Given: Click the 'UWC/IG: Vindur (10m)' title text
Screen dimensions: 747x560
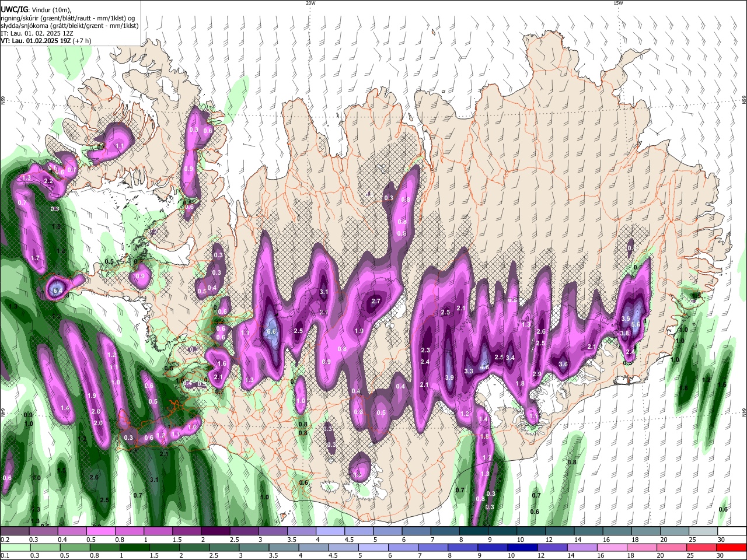Looking at the screenshot, I should [35, 10].
